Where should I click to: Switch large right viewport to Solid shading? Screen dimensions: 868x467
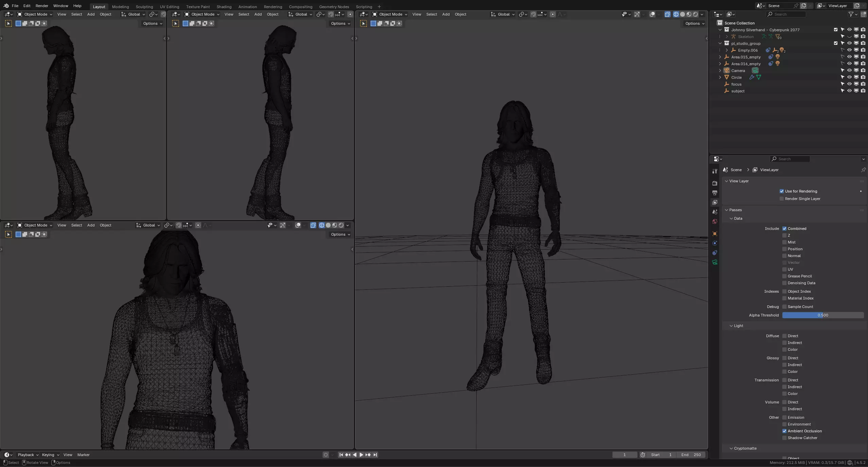click(x=682, y=14)
